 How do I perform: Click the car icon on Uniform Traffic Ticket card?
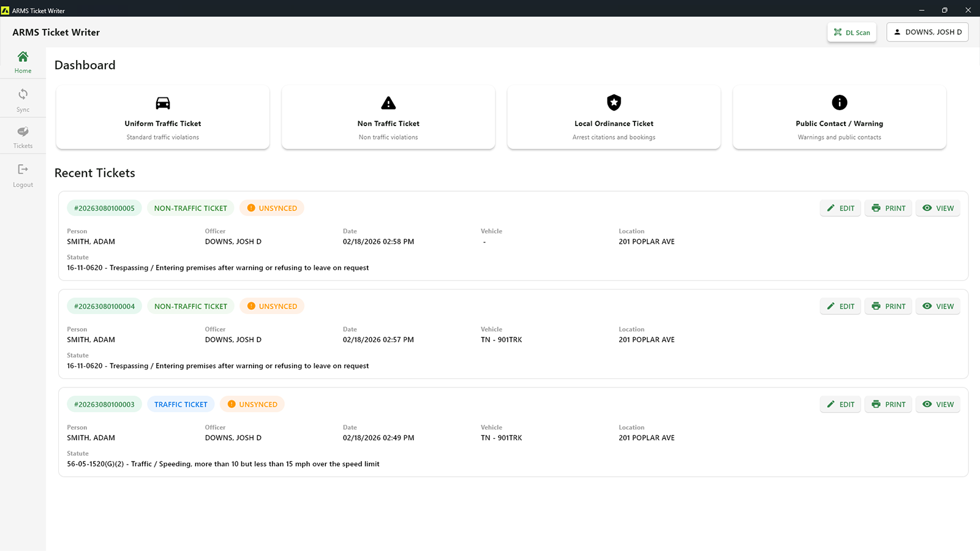(x=162, y=102)
